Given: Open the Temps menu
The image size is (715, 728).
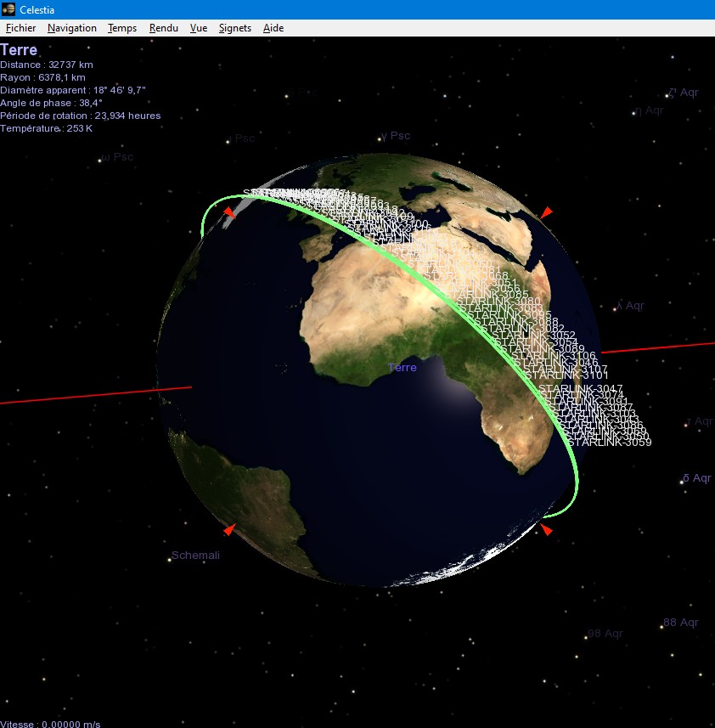Looking at the screenshot, I should coord(122,28).
